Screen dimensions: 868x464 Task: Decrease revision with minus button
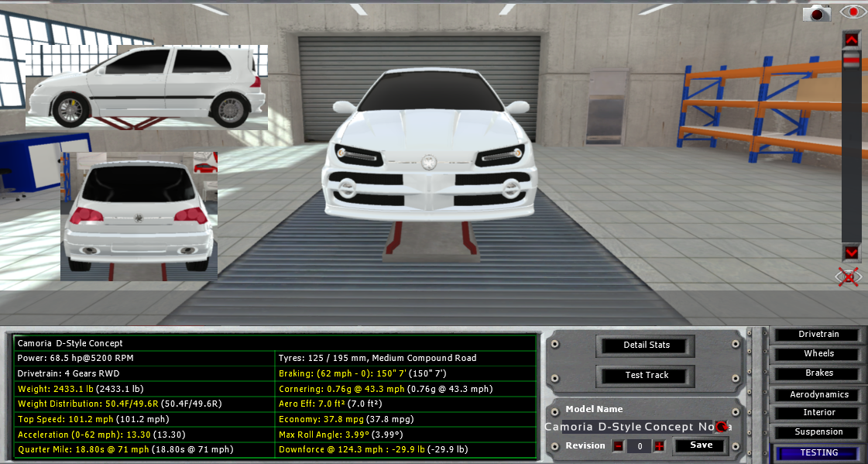click(x=618, y=445)
